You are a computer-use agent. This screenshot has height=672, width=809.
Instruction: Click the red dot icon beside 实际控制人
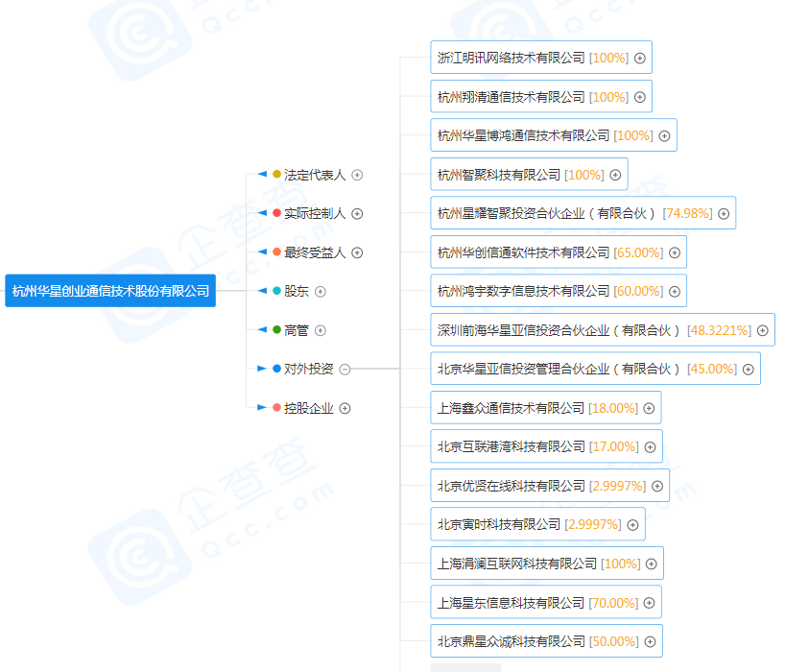(x=274, y=213)
